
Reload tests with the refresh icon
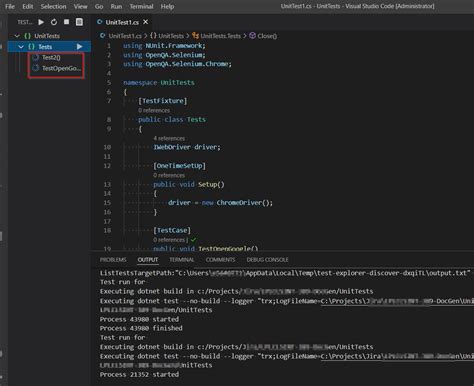click(x=54, y=22)
